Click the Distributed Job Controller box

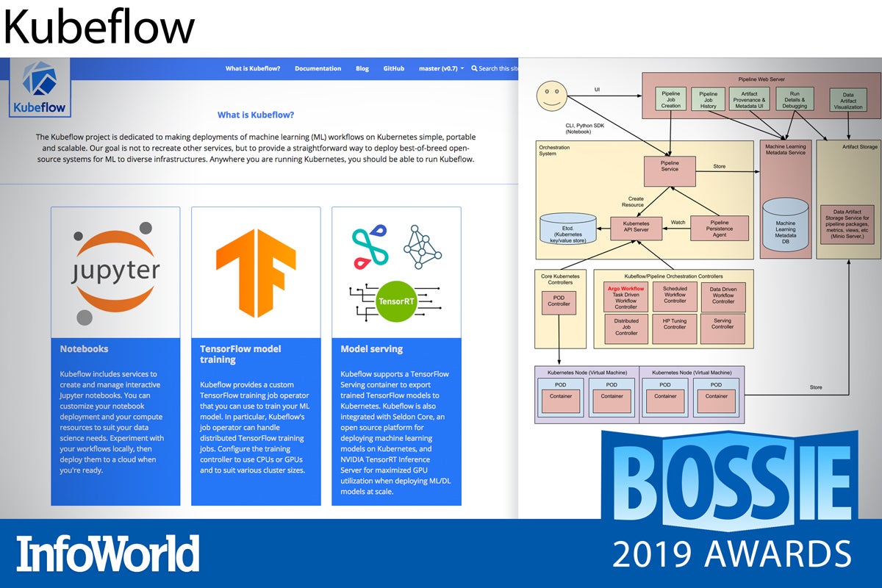[x=625, y=328]
